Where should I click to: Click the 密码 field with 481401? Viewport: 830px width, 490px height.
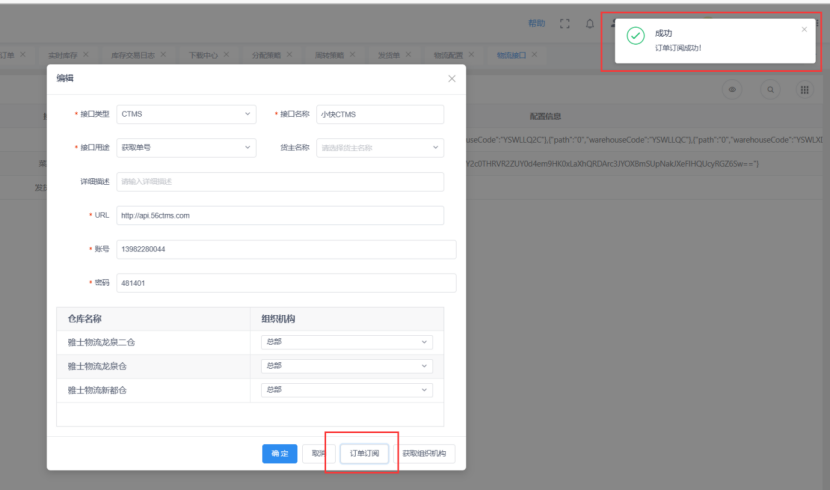pos(286,283)
